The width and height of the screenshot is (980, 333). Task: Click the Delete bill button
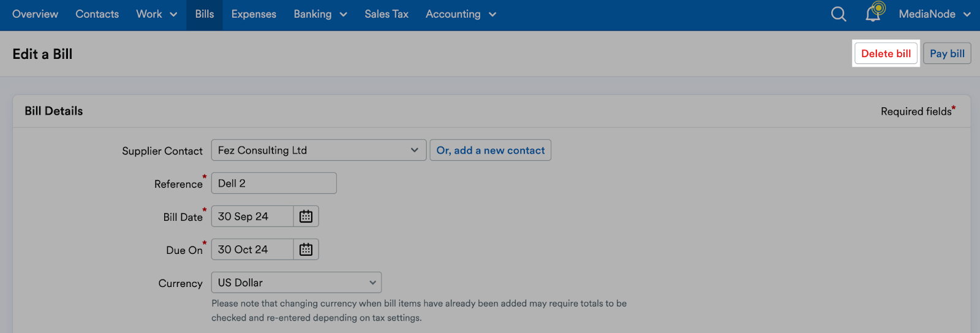[886, 53]
